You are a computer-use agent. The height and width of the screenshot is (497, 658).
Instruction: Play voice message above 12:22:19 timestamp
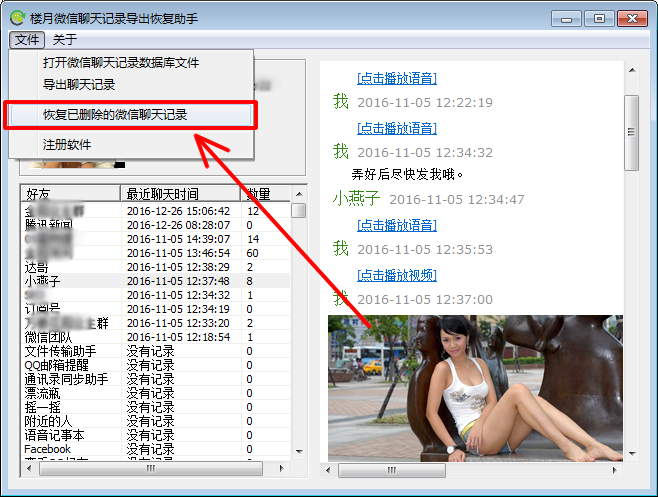pyautogui.click(x=397, y=78)
